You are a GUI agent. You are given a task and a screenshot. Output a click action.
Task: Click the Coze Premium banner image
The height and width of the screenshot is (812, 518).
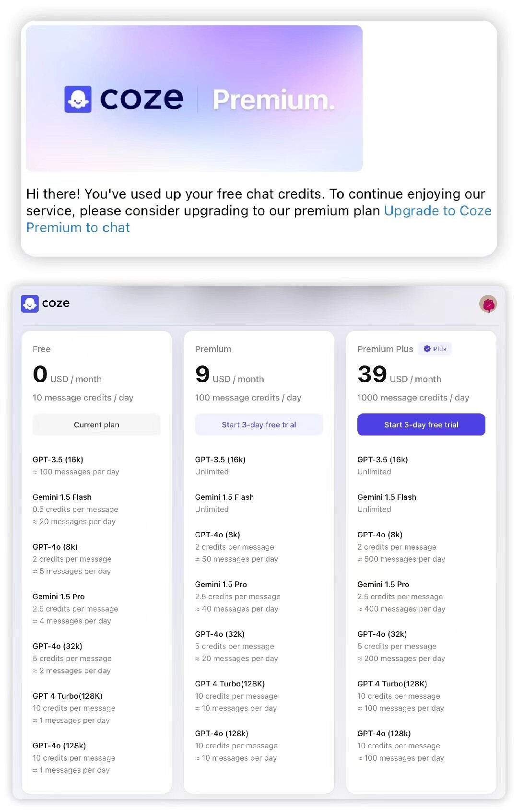coord(194,98)
